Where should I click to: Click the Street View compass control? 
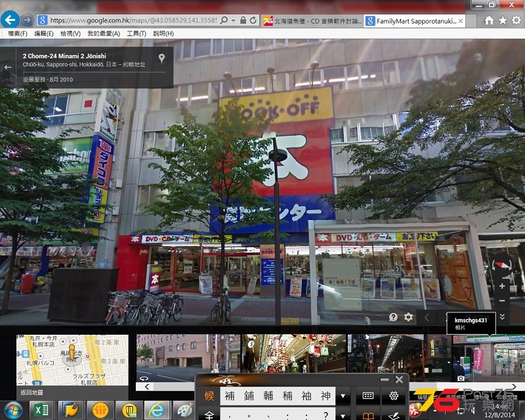503,265
